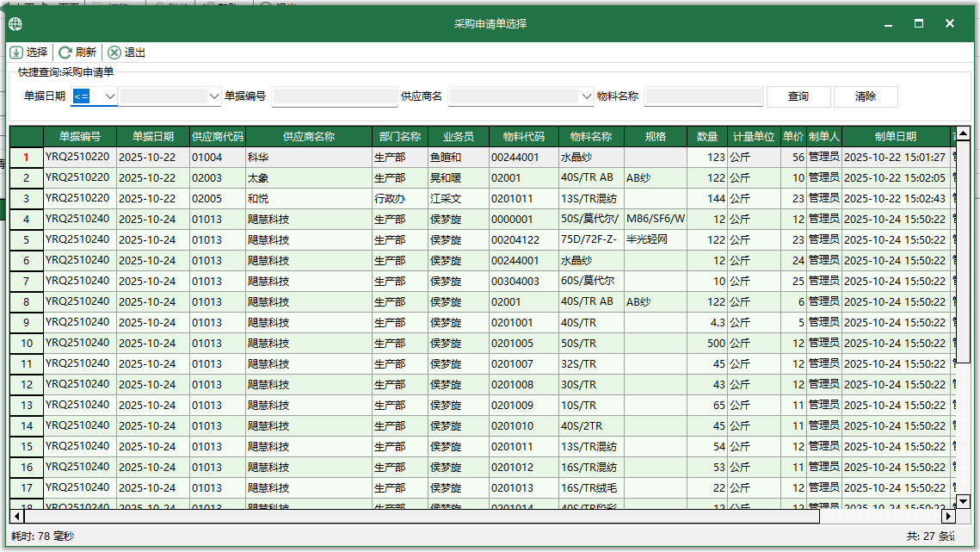This screenshot has height=552, width=980.
Task: Click inside the 单据编号 input field
Action: [x=335, y=96]
